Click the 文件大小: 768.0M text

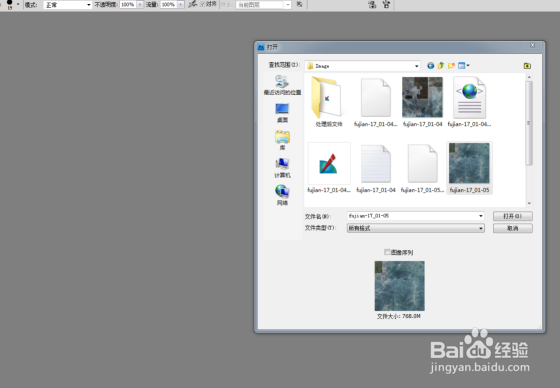click(399, 316)
